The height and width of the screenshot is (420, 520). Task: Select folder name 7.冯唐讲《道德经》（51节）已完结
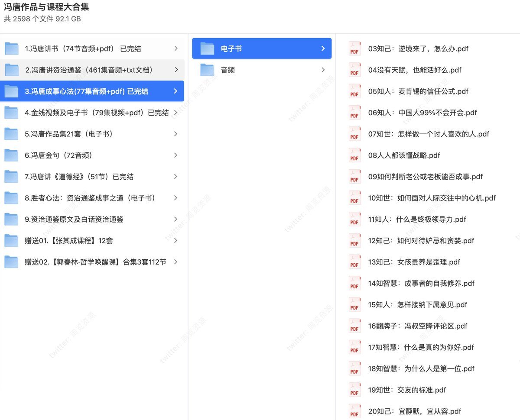(x=79, y=176)
